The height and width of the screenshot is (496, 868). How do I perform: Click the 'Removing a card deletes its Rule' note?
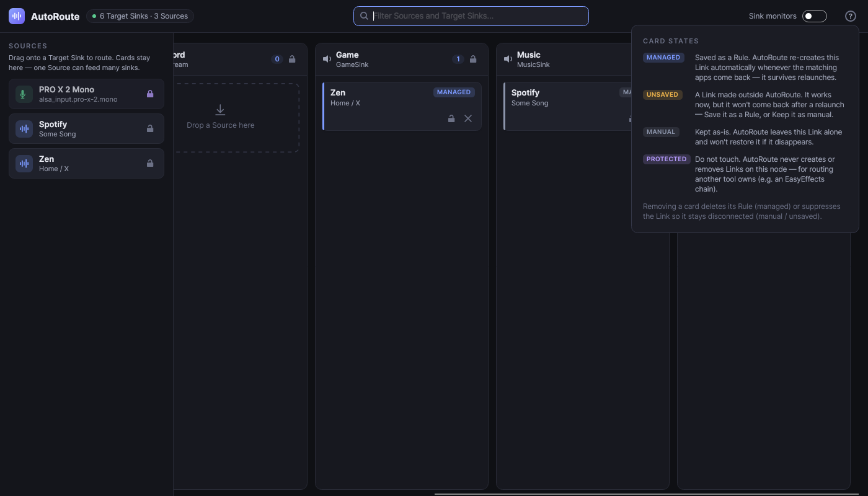pyautogui.click(x=742, y=211)
